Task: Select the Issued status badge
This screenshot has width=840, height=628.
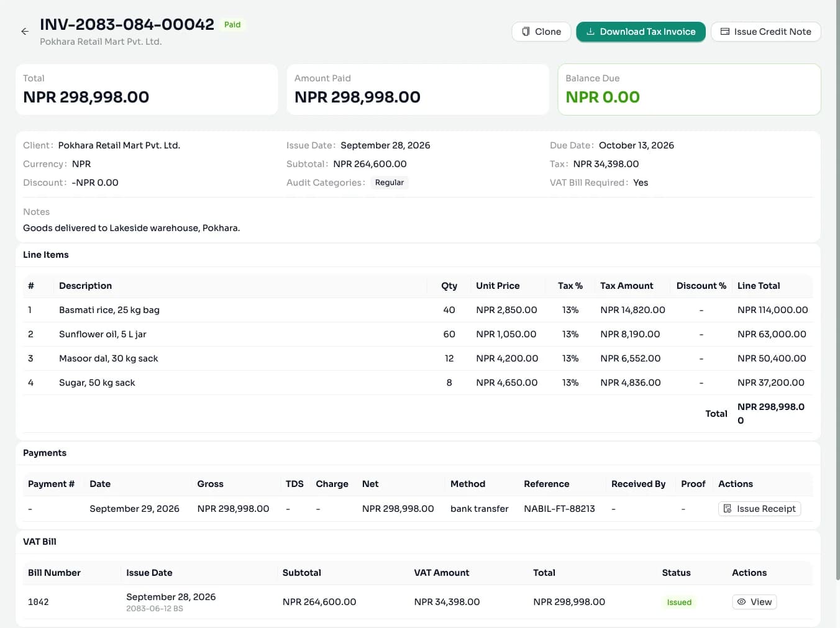Action: point(679,603)
